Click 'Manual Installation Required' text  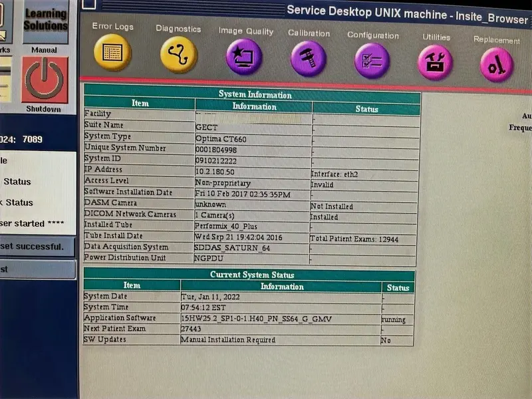click(x=228, y=340)
